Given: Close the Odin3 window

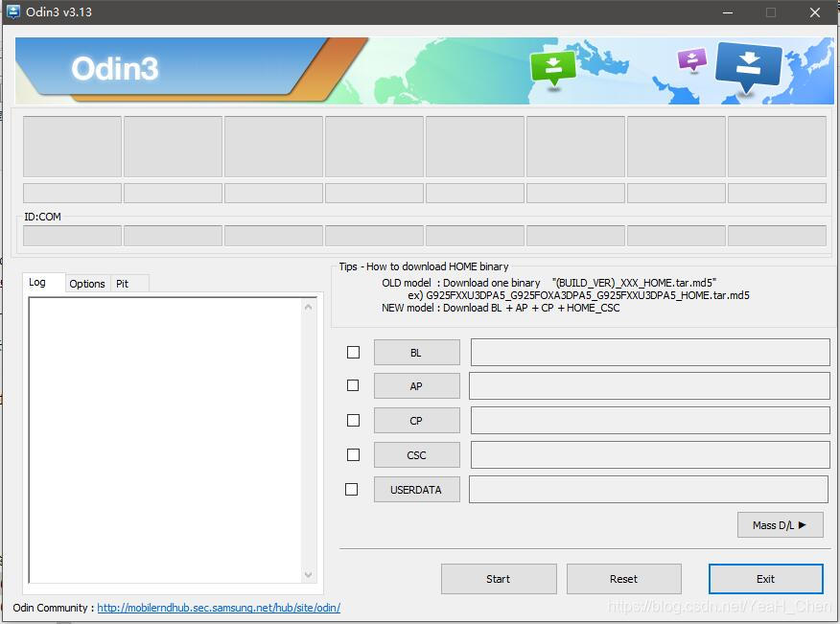Looking at the screenshot, I should (x=815, y=12).
